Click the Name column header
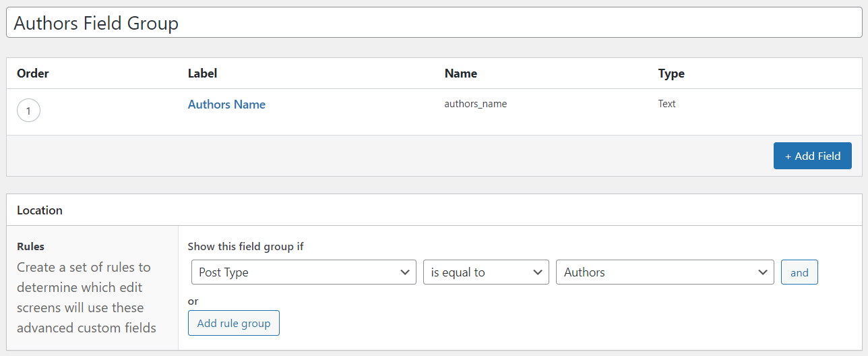Viewport: 868px width, 356px height. tap(460, 73)
